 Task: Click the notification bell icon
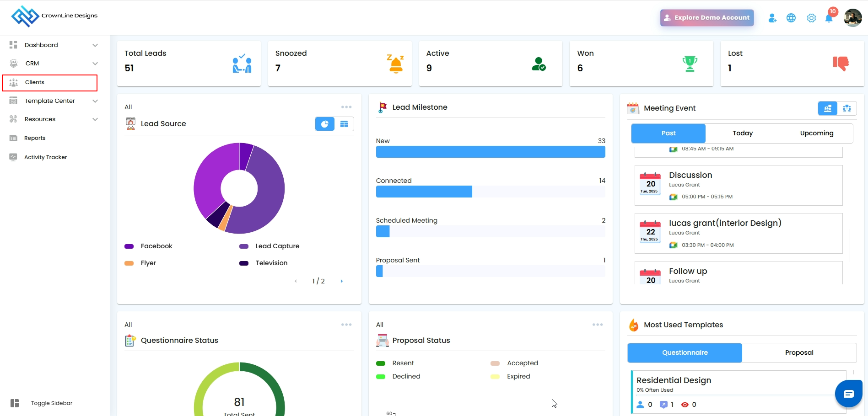829,18
